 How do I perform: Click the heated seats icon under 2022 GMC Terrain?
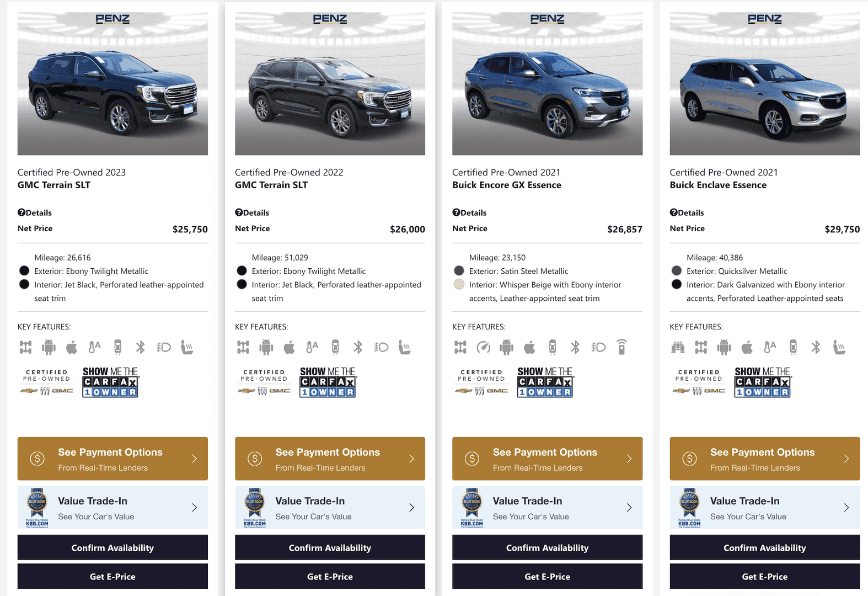coord(404,347)
